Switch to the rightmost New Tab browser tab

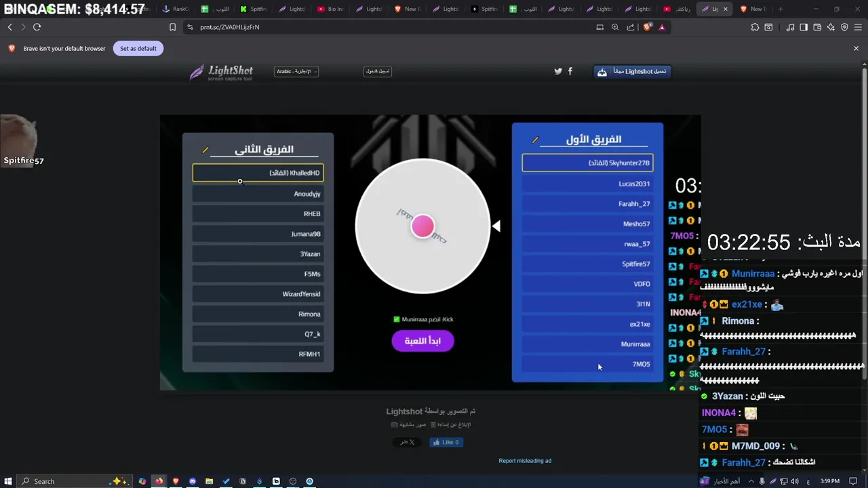click(x=753, y=9)
